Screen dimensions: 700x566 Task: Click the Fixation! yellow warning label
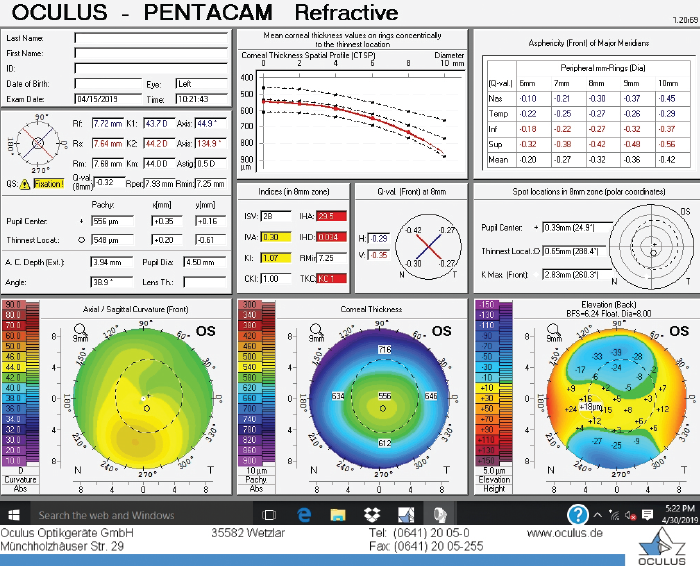coord(49,184)
